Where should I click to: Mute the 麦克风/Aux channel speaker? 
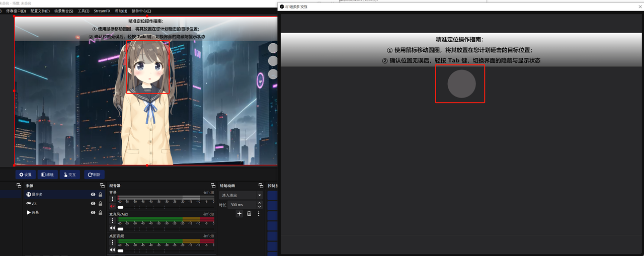click(x=113, y=228)
